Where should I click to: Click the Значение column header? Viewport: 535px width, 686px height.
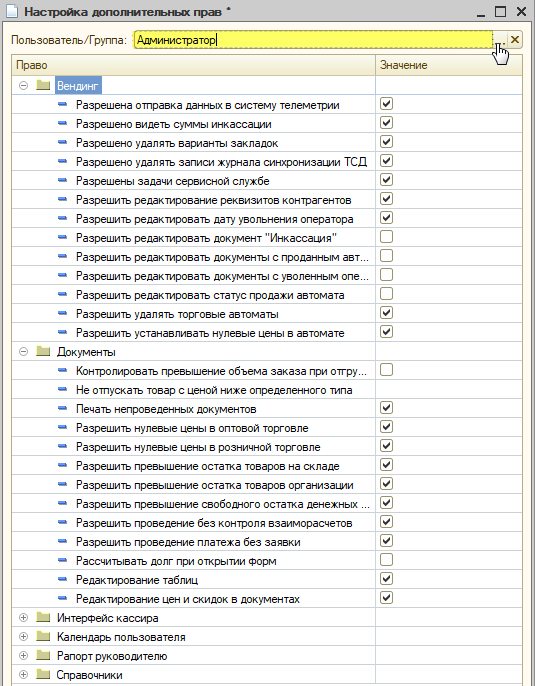[448, 65]
